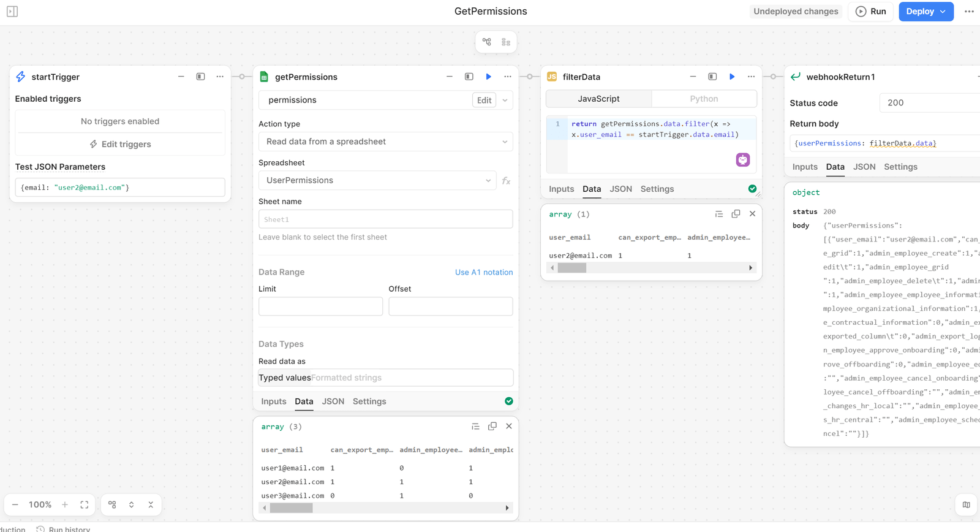Click the Limit input field
This screenshot has width=980, height=532.
[x=320, y=306]
